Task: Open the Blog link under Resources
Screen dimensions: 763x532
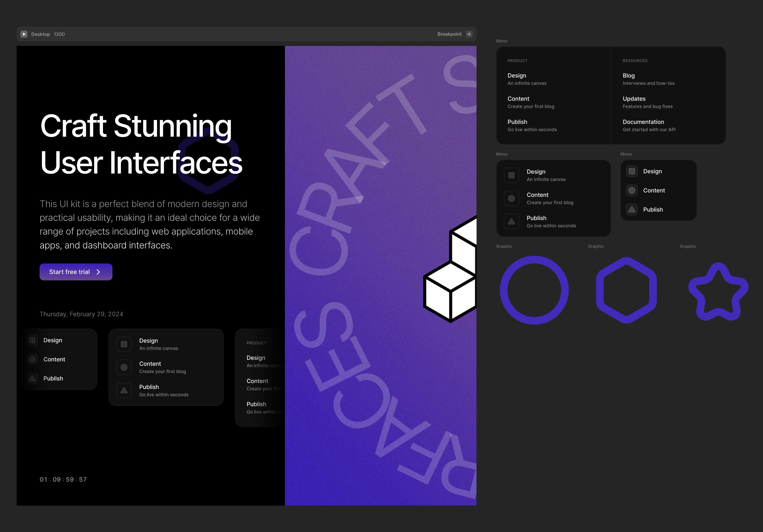Action: pyautogui.click(x=628, y=75)
